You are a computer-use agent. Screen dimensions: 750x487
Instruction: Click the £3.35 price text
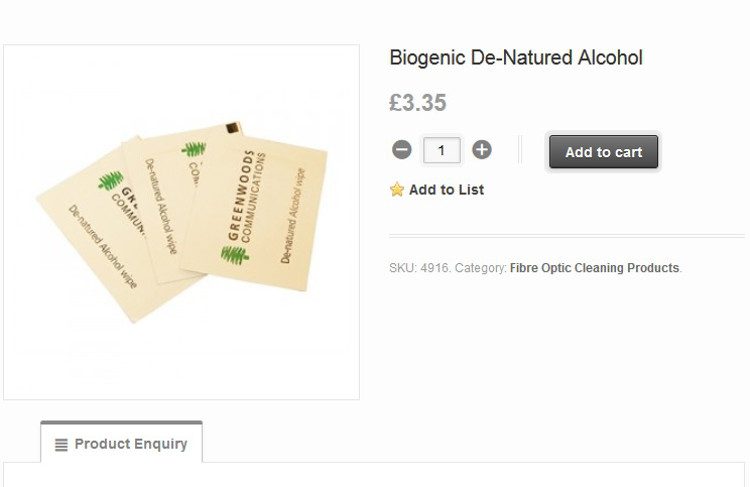(418, 103)
